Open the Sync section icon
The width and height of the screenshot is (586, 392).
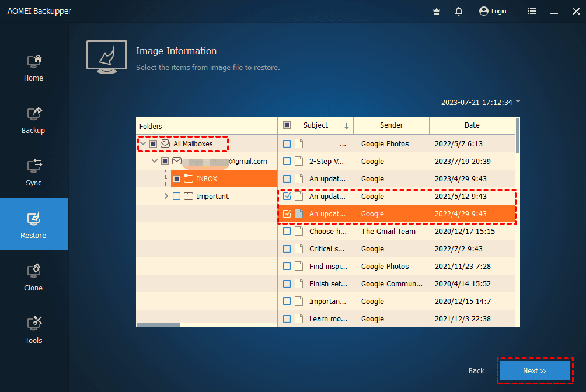click(x=34, y=166)
